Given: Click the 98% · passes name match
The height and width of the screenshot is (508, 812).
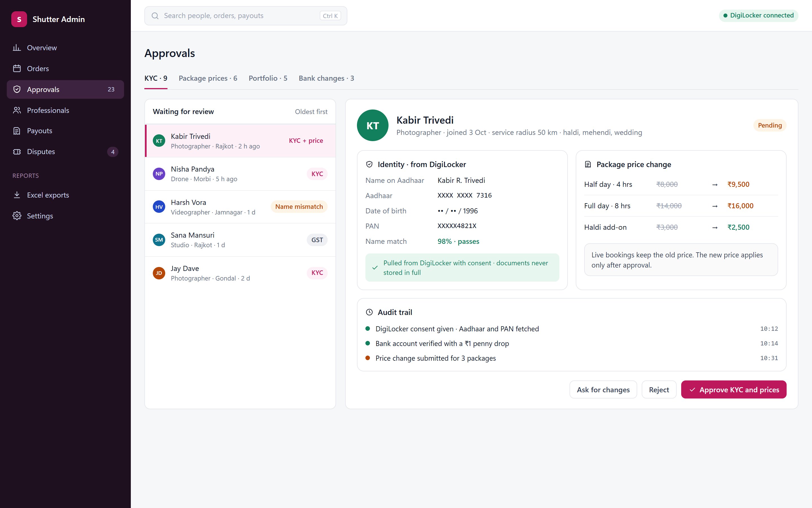Looking at the screenshot, I should point(458,241).
